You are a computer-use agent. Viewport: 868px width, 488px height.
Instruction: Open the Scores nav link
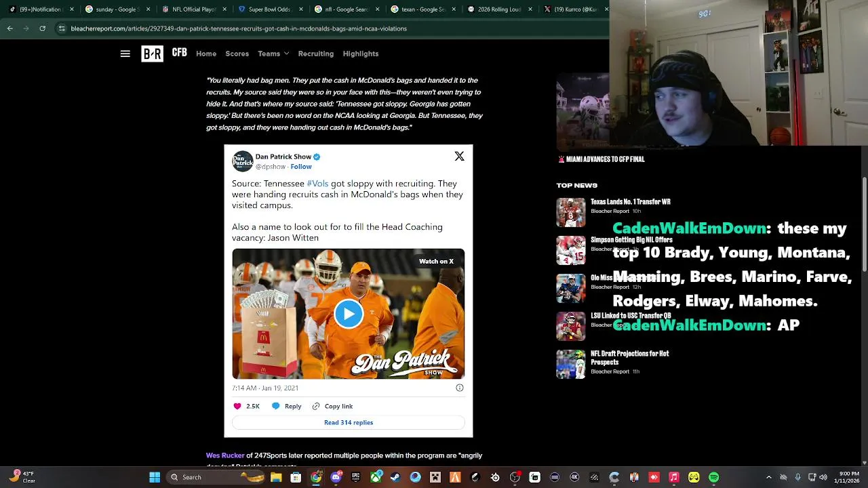pos(237,54)
